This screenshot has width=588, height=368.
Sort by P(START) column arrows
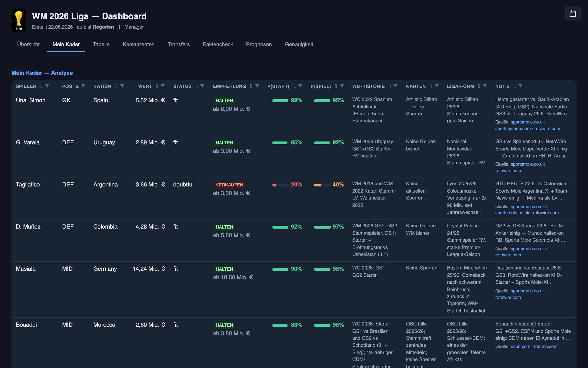point(294,86)
